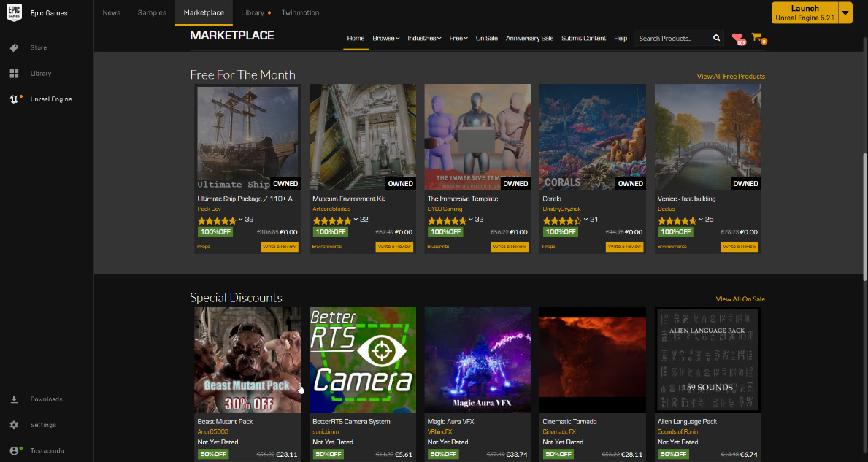Open the wishlist heart icon
Viewport: 868px width, 462px height.
[x=738, y=38]
